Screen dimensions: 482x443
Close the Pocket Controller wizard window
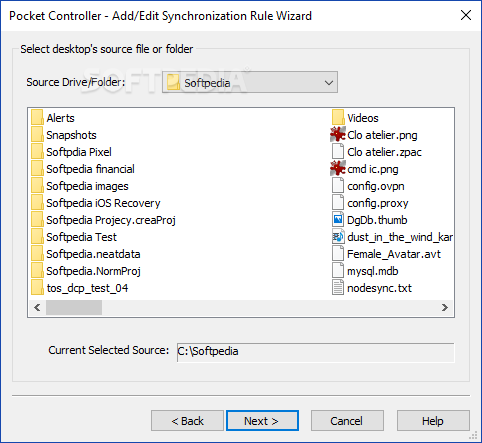(466, 15)
